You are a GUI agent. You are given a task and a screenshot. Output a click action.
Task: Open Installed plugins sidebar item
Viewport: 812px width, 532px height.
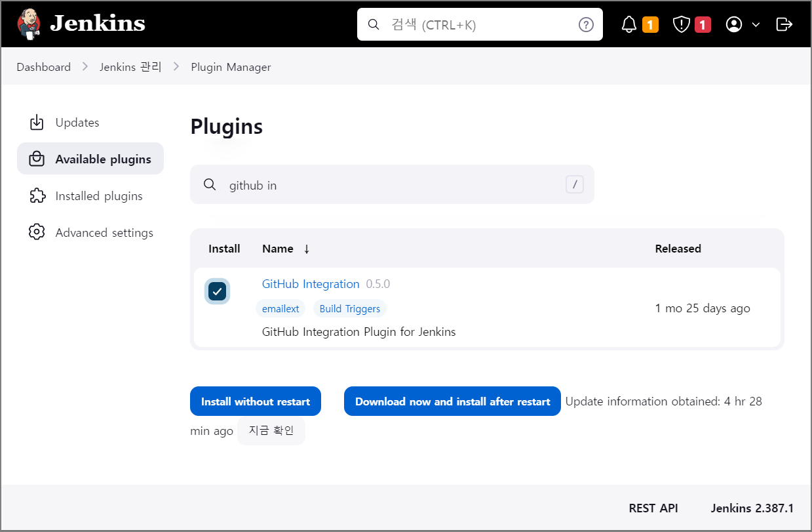pyautogui.click(x=90, y=196)
